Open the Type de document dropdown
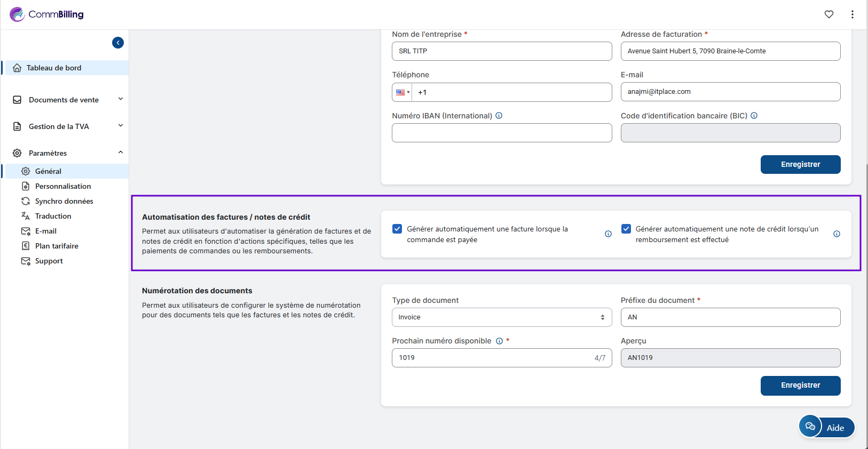This screenshot has height=449, width=868. pyautogui.click(x=501, y=317)
